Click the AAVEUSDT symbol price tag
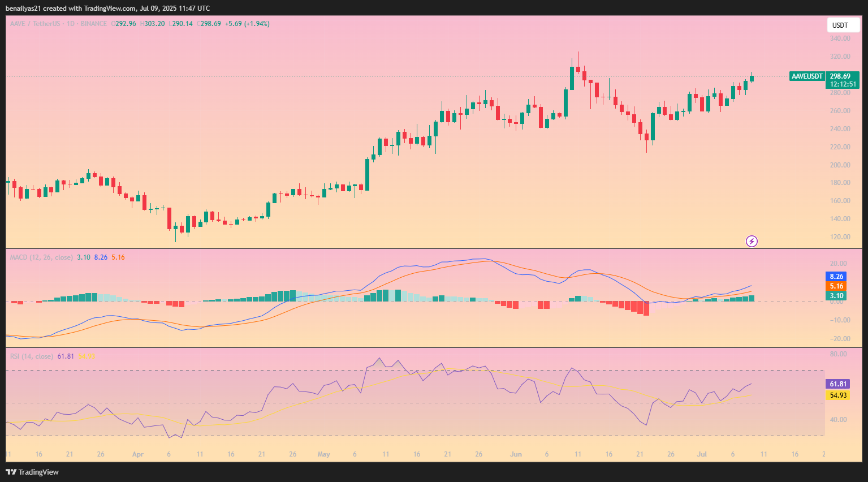 [x=807, y=76]
